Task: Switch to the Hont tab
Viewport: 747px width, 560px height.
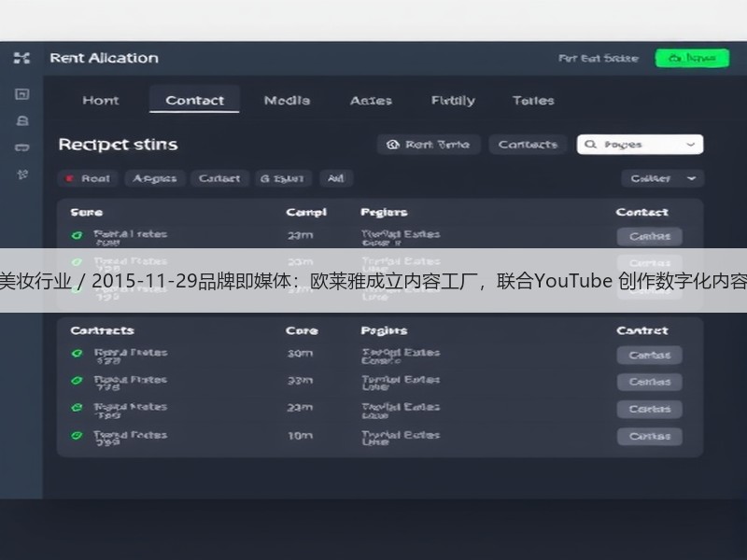Action: [101, 101]
